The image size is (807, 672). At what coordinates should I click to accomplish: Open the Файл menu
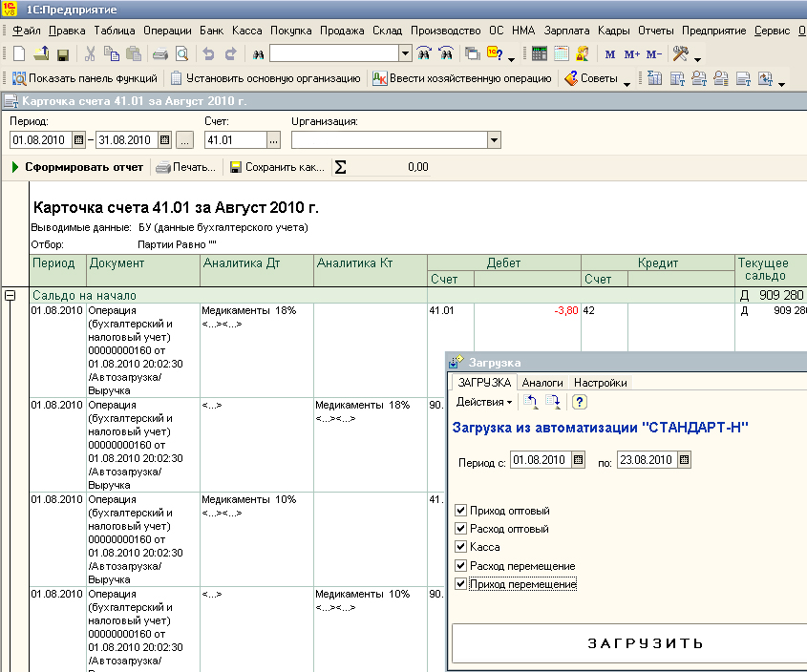pyautogui.click(x=26, y=31)
